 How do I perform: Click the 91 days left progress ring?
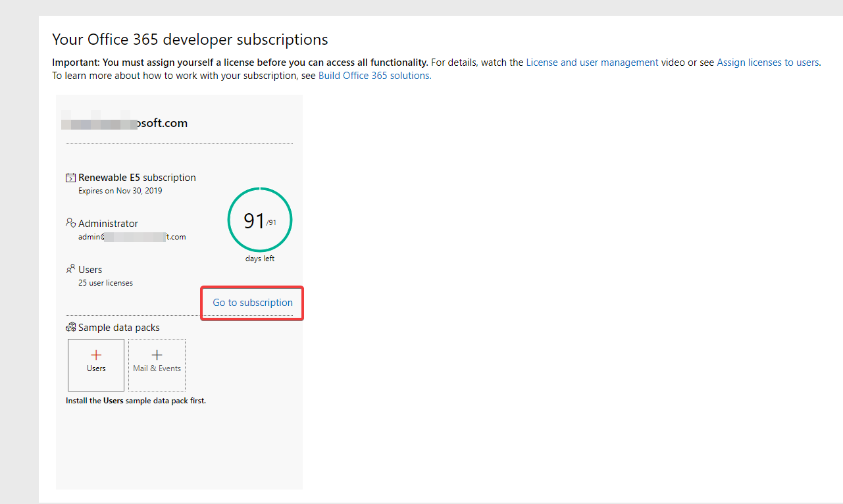(260, 221)
